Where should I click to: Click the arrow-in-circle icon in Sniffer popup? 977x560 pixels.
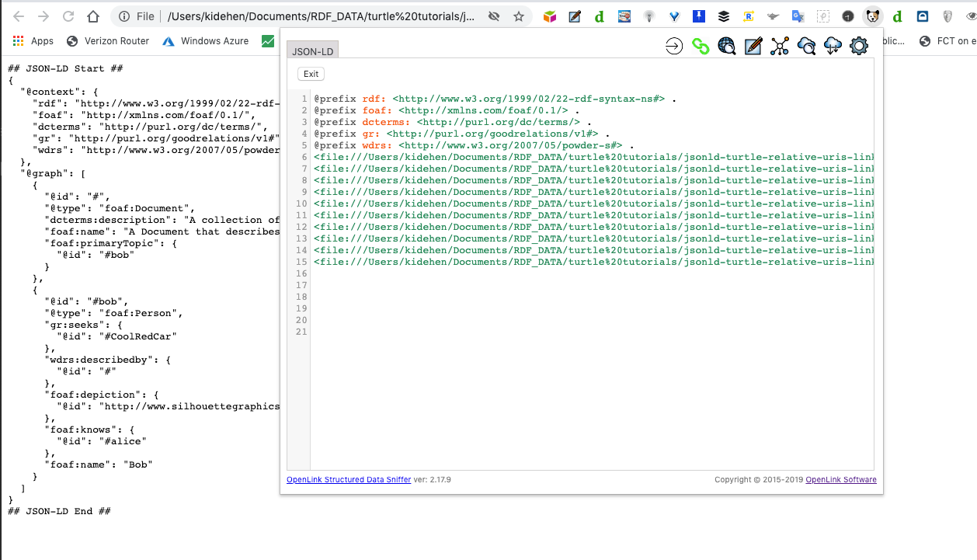[x=674, y=47]
